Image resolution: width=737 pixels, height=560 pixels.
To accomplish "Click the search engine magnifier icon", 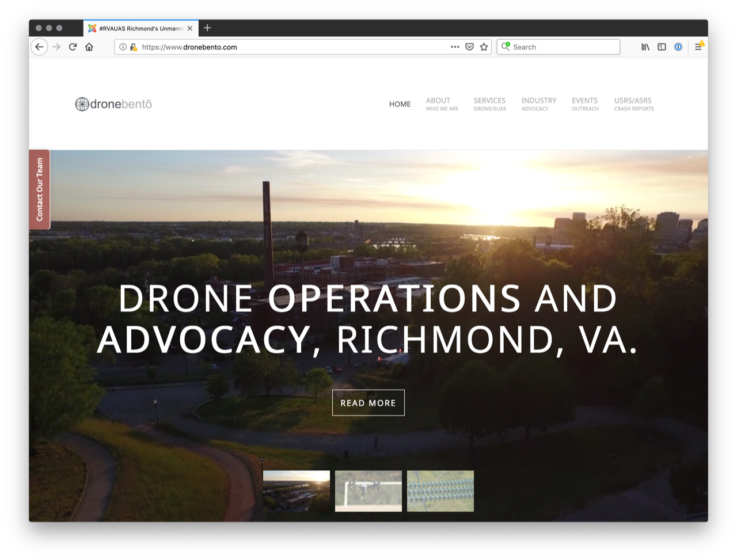I will tap(506, 47).
